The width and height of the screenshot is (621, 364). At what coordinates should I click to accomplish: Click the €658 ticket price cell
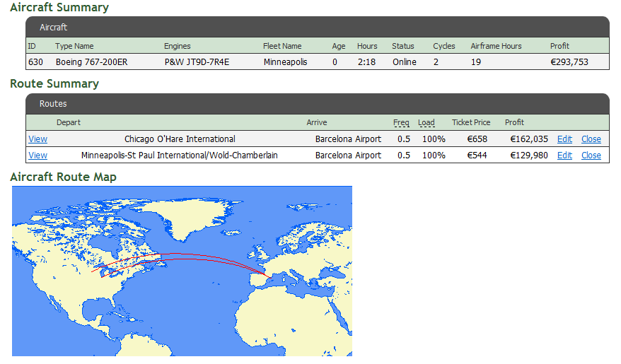[477, 139]
